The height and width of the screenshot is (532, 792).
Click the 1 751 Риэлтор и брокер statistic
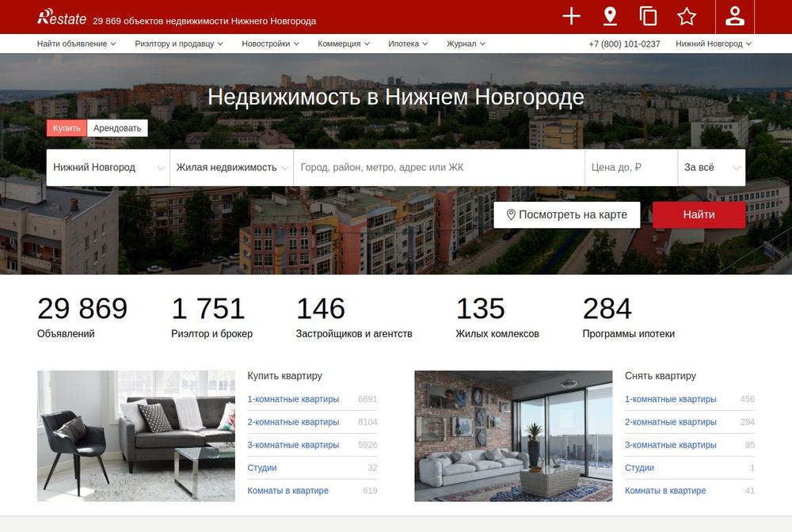[211, 317]
